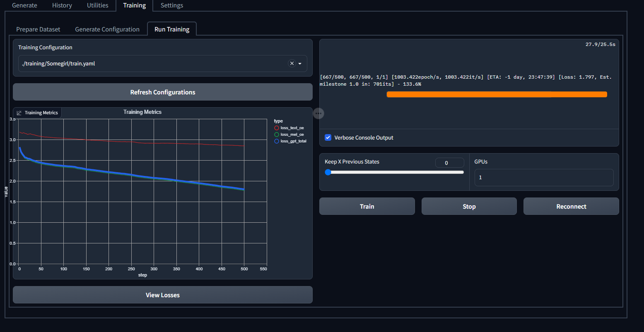The image size is (644, 332).
Task: Open the Settings tab
Action: (172, 5)
